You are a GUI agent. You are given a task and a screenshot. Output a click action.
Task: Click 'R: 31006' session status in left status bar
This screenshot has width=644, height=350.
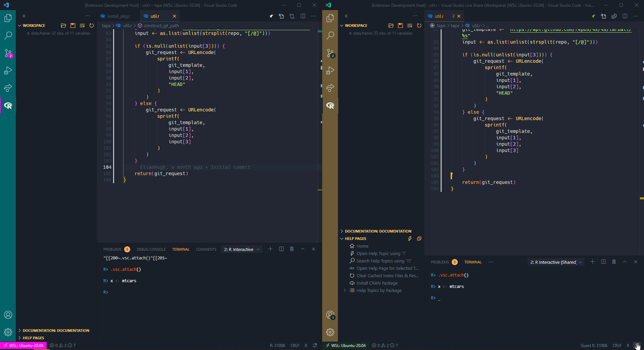[x=278, y=346]
